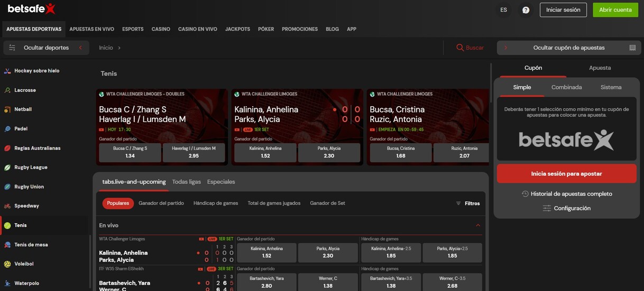Click the sports filter sliders icon
The image size is (644, 291).
pyautogui.click(x=12, y=48)
